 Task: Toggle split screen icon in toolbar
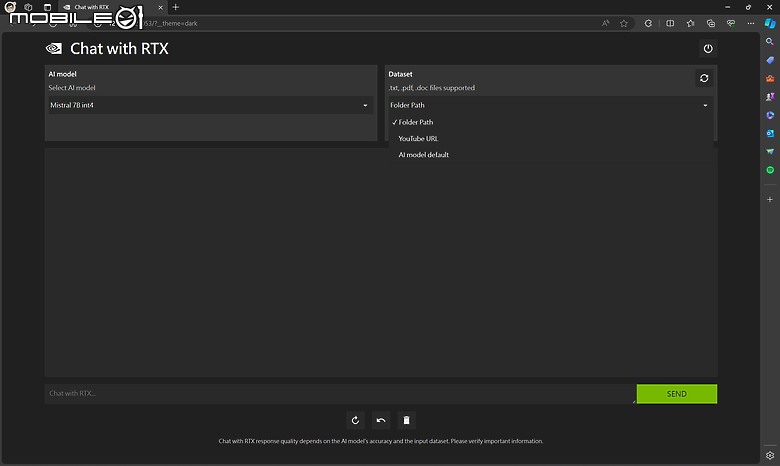pyautogui.click(x=670, y=23)
